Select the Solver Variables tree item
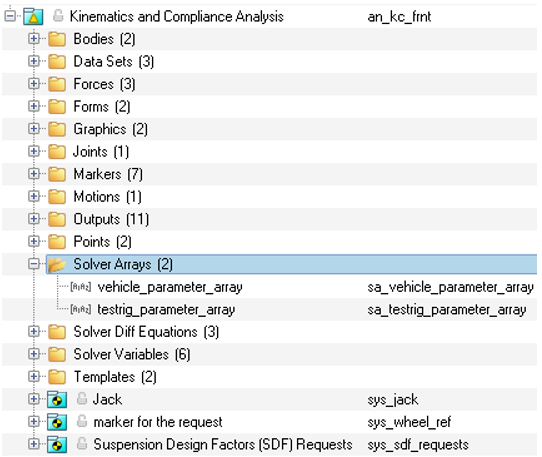542x457 pixels. [132, 354]
